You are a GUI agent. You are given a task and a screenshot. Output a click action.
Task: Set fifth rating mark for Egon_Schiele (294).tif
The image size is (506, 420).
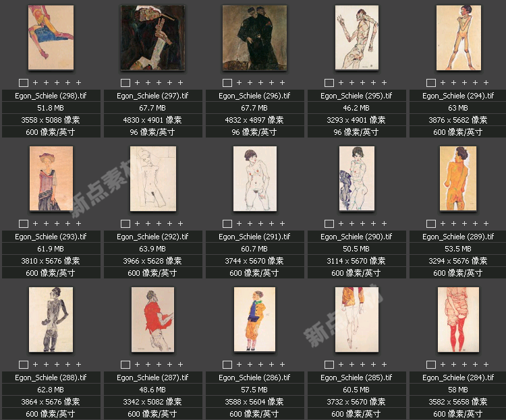(x=486, y=82)
